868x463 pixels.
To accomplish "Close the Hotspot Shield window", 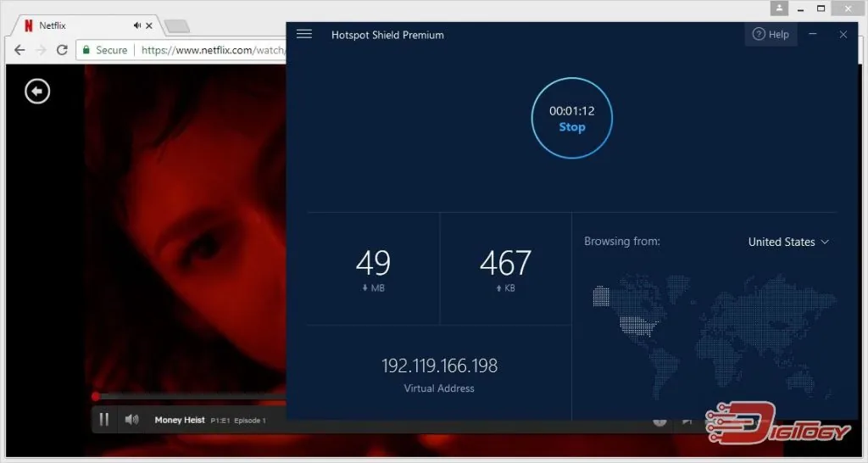I will 843,34.
